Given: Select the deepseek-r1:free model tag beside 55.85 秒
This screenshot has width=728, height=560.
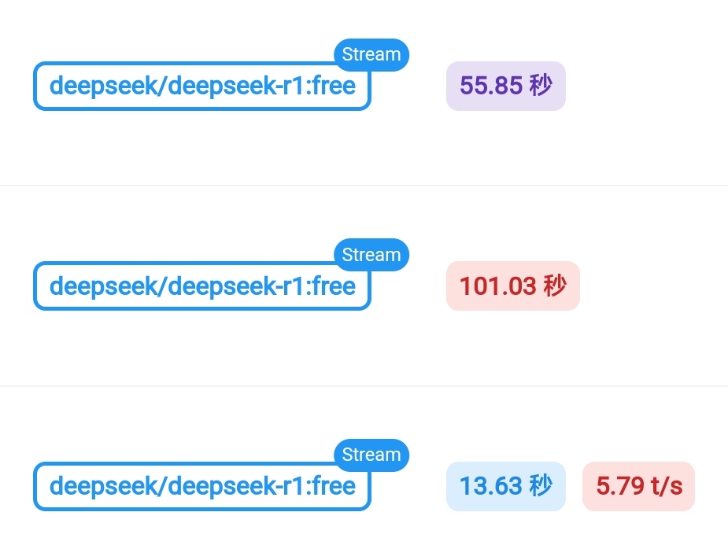Looking at the screenshot, I should (202, 86).
